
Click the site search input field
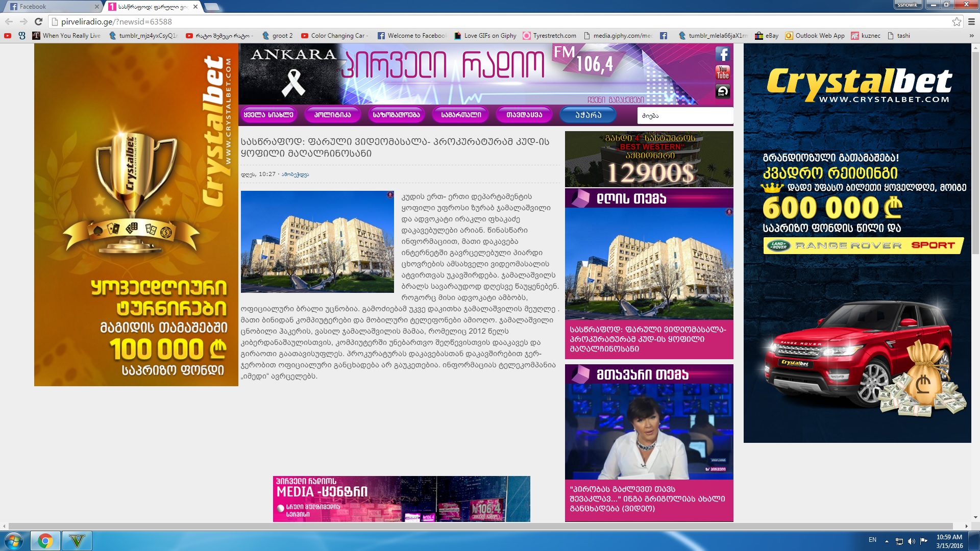[x=684, y=116]
